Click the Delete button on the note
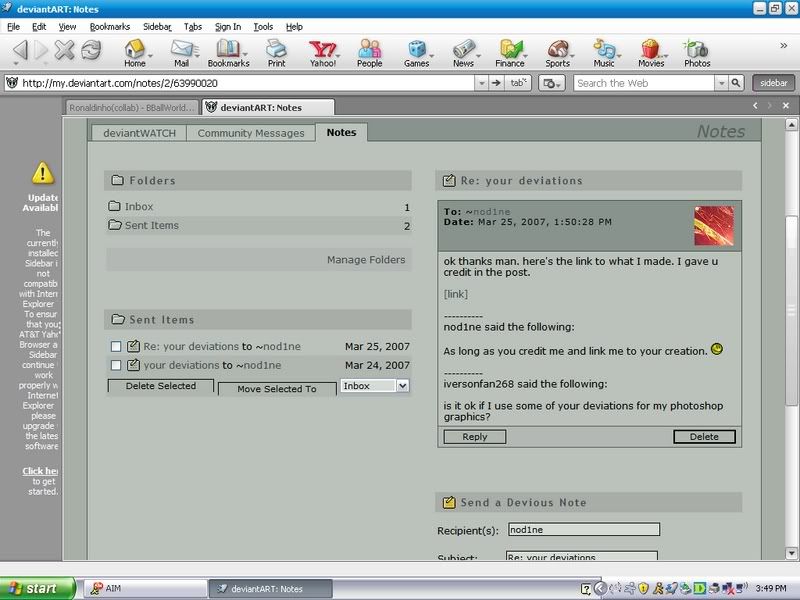This screenshot has width=800, height=600. pyautogui.click(x=704, y=437)
